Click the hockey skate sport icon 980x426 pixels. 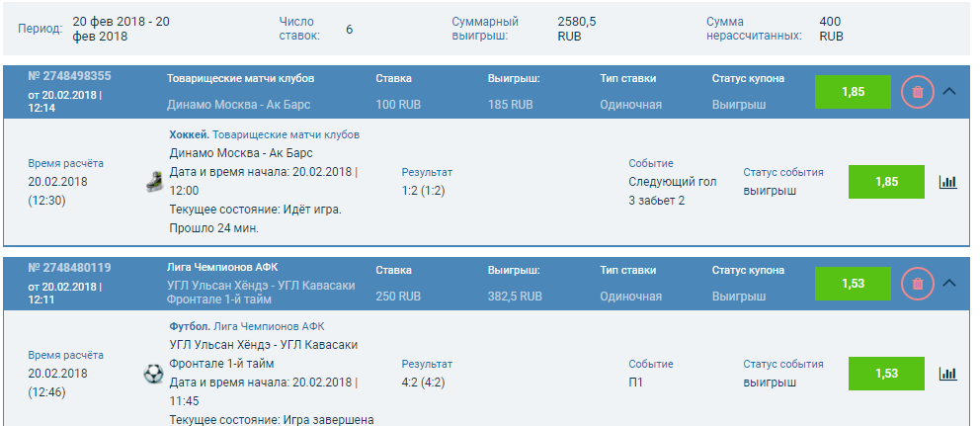coord(153,182)
